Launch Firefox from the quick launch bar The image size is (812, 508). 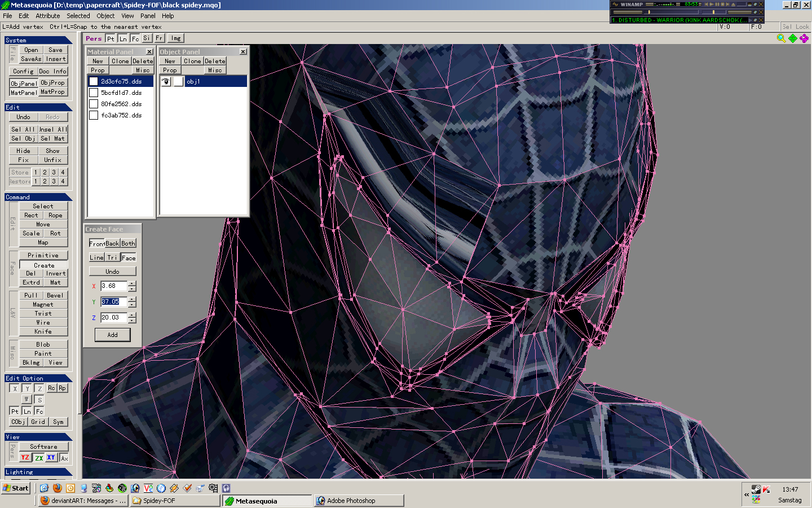(57, 488)
